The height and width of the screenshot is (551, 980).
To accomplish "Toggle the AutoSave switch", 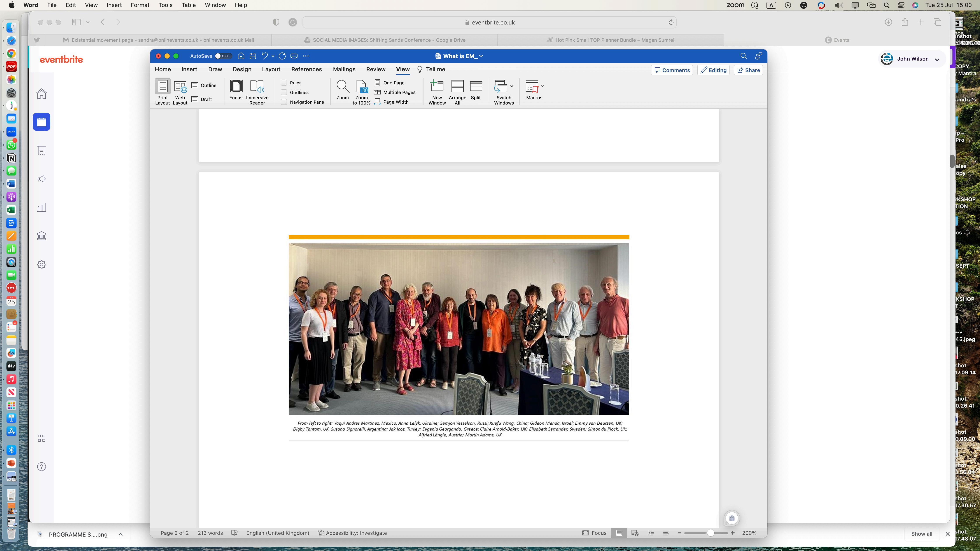I will pos(222,56).
